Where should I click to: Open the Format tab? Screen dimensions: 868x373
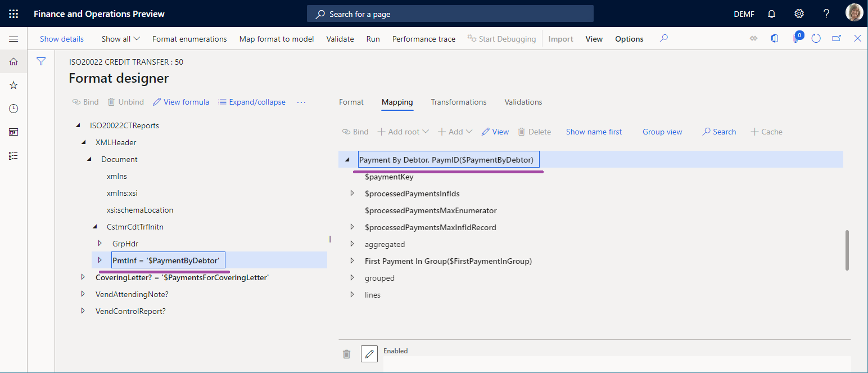[351, 102]
